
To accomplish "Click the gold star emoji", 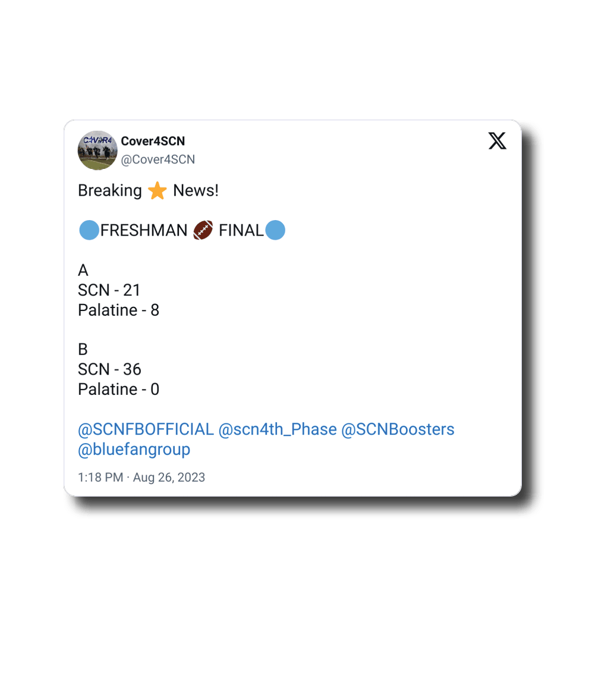I will (x=158, y=191).
